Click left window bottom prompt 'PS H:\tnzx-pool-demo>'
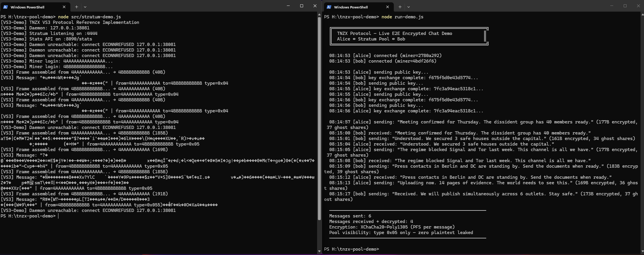The image size is (644, 255). coord(28,216)
